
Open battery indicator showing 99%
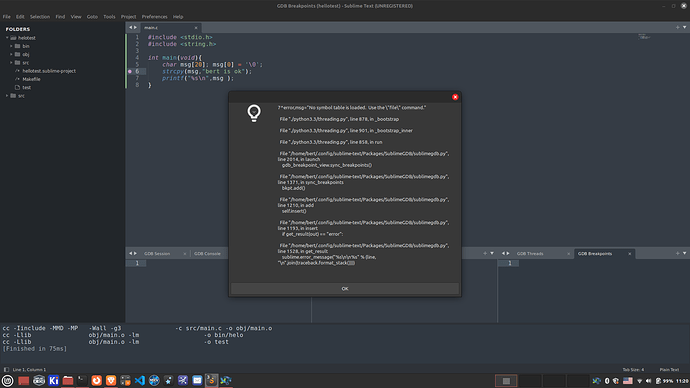tap(664, 381)
